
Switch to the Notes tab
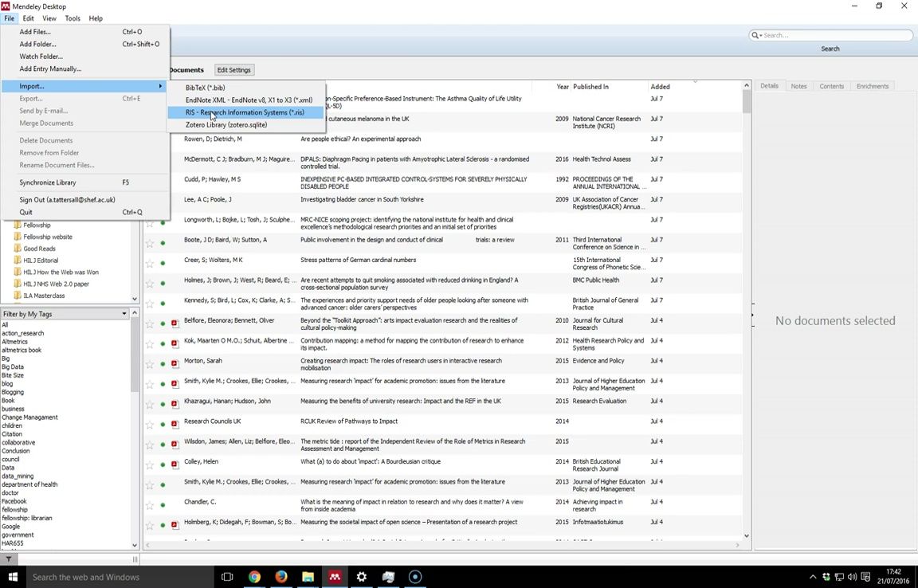798,86
